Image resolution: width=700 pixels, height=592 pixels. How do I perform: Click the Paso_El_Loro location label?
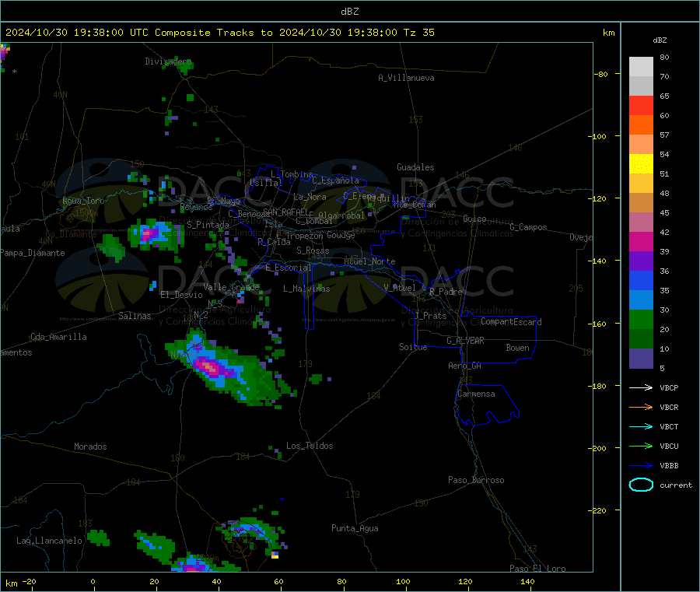pyautogui.click(x=537, y=569)
